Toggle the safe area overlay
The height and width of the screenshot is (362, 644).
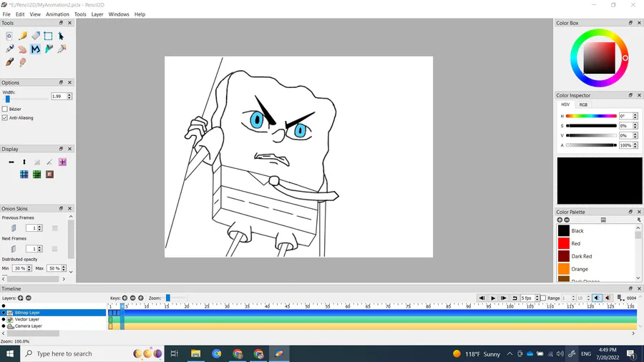tap(49, 175)
